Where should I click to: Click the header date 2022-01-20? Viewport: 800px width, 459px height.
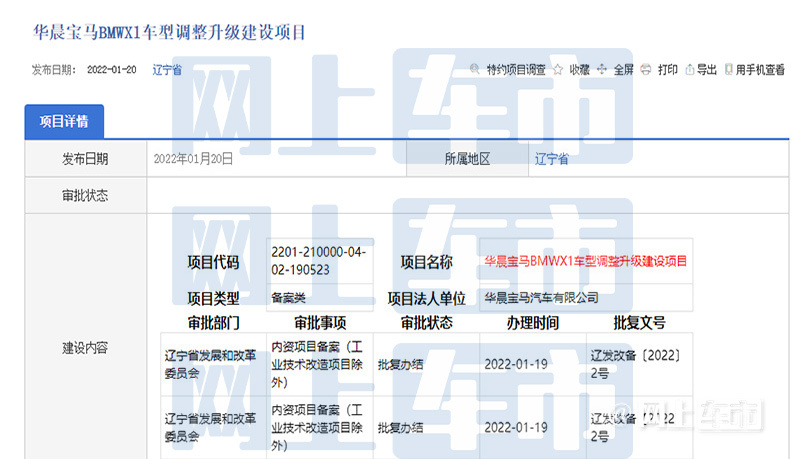coord(112,70)
